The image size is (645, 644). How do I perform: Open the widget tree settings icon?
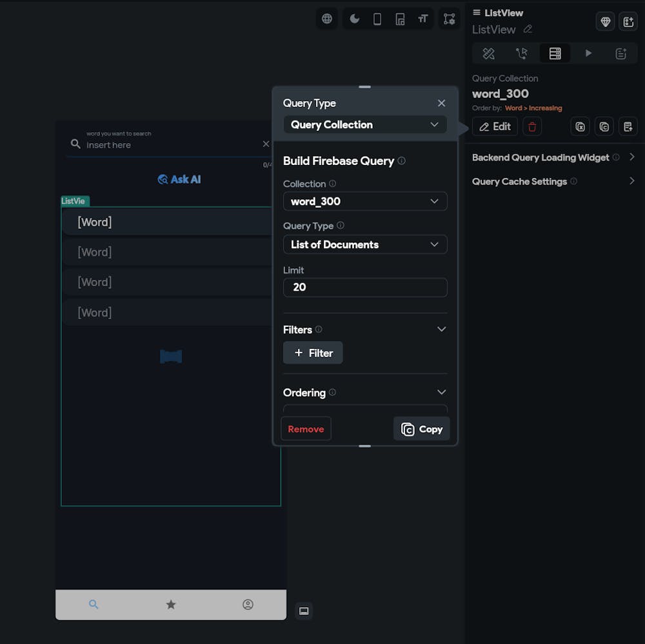click(x=449, y=19)
